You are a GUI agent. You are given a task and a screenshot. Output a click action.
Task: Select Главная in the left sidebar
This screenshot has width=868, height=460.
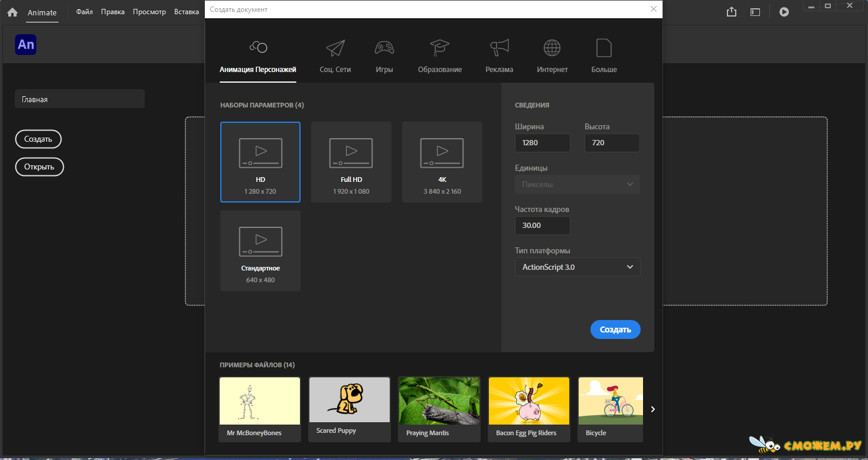(80, 99)
